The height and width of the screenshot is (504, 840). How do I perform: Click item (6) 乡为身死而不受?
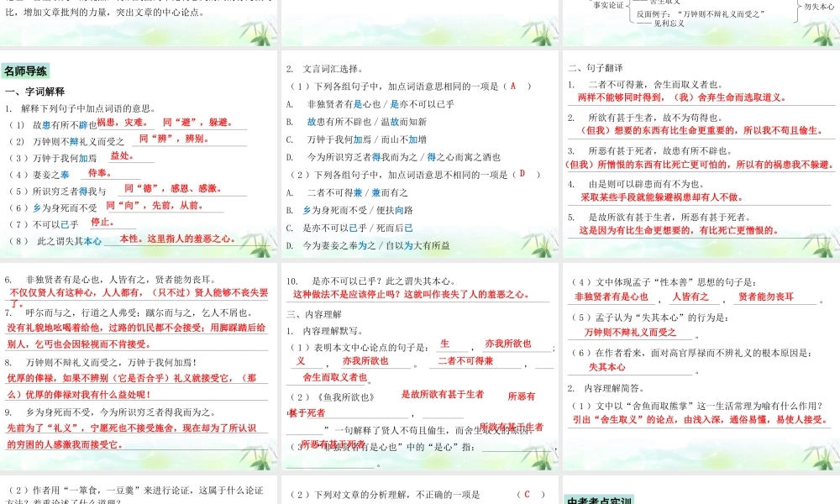(x=51, y=207)
